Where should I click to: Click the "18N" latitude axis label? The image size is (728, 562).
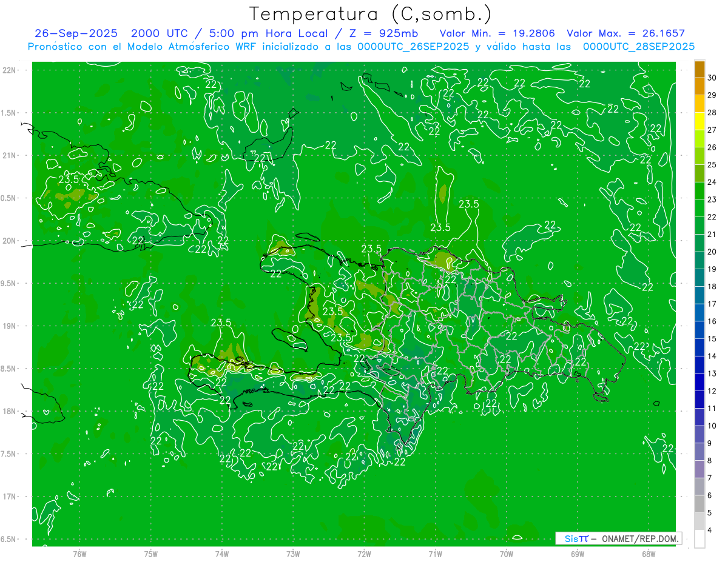click(x=10, y=412)
